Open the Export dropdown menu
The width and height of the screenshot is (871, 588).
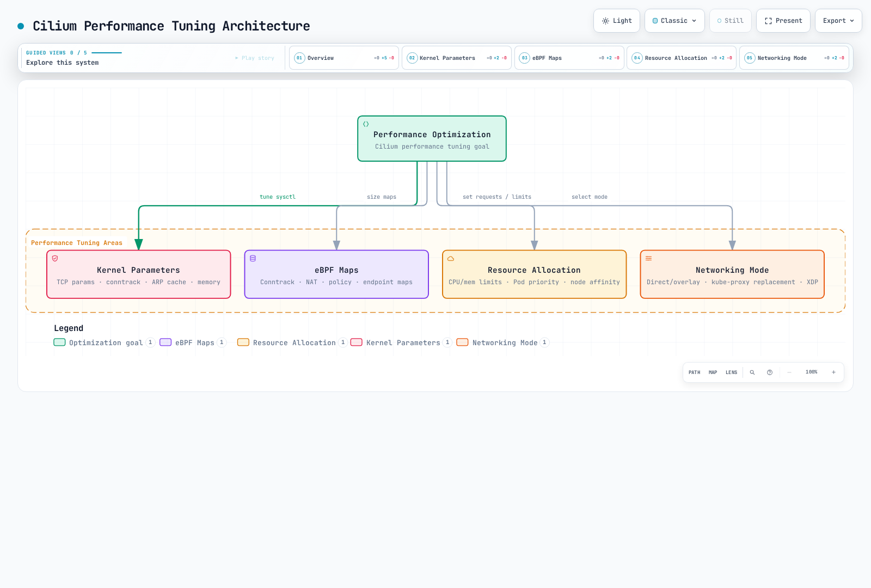pos(838,21)
